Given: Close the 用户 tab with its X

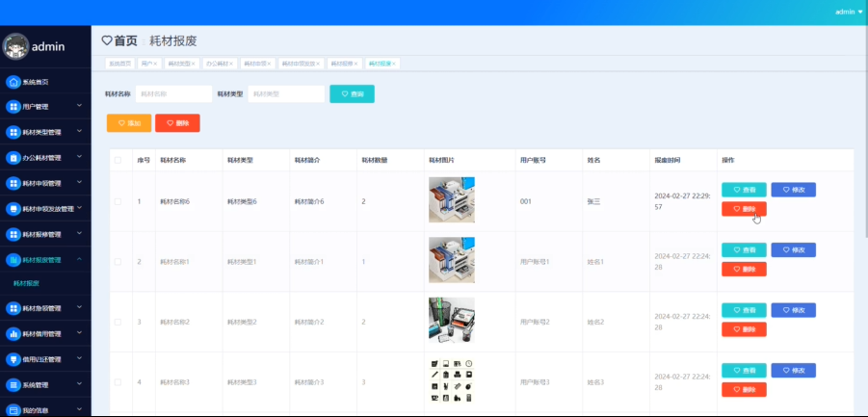Looking at the screenshot, I should [x=155, y=64].
